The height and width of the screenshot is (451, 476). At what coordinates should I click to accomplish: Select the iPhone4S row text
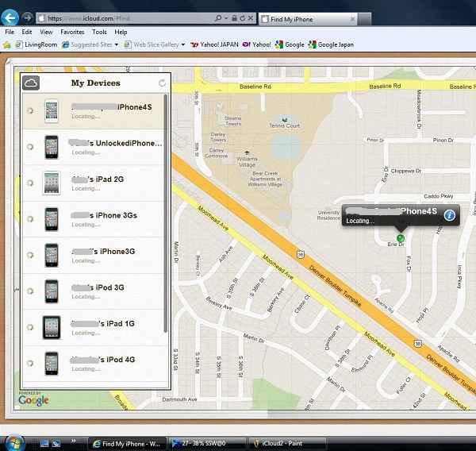[x=135, y=107]
